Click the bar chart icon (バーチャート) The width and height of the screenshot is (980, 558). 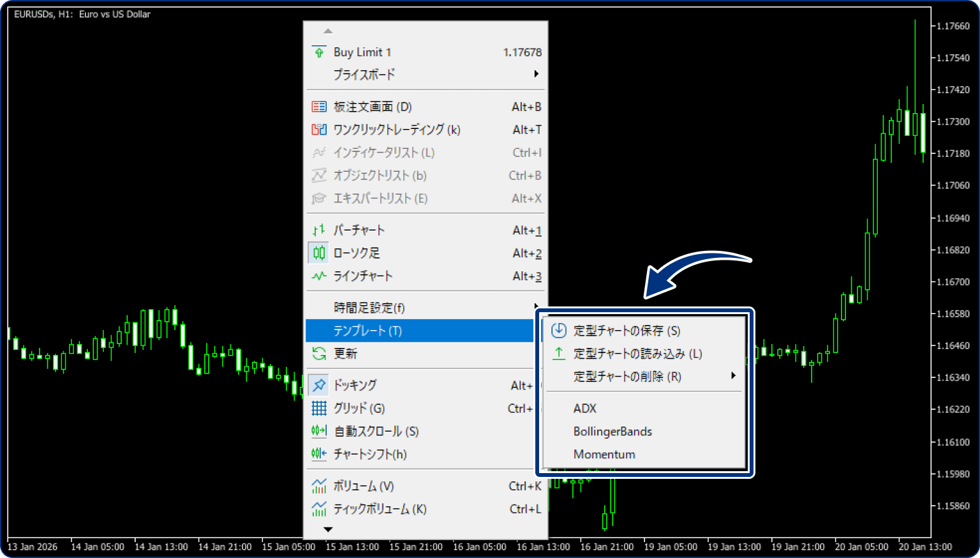tap(318, 230)
